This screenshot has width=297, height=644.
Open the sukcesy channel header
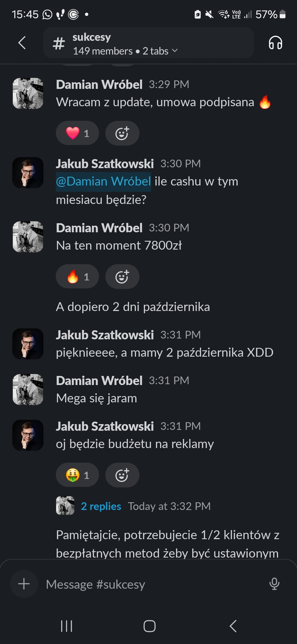[148, 43]
